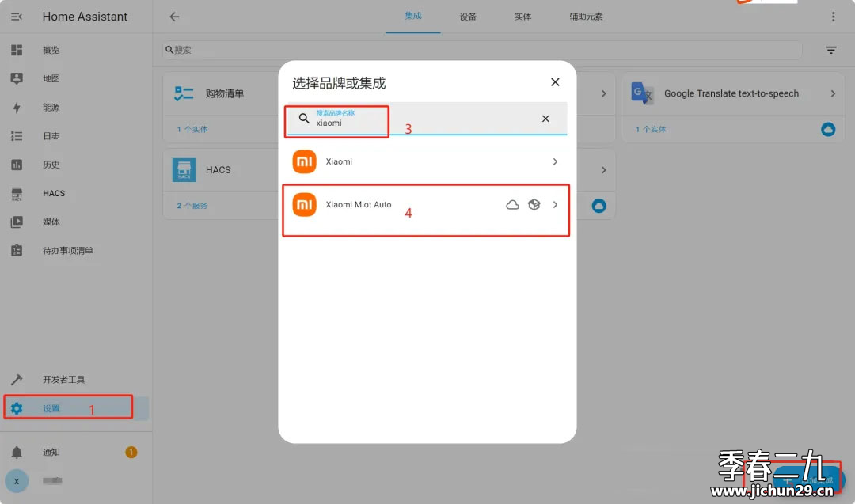Open the 日志 logbook list icon
Viewport: 855px width, 504px height.
click(17, 135)
